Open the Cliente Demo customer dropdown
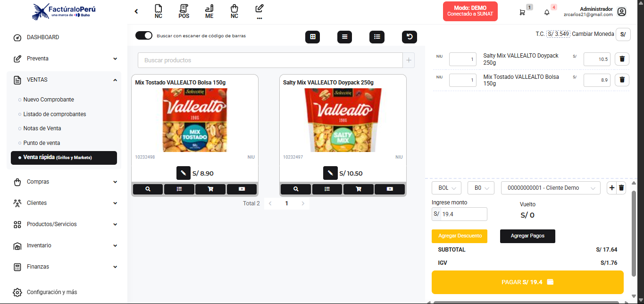The image size is (644, 304). tap(551, 188)
